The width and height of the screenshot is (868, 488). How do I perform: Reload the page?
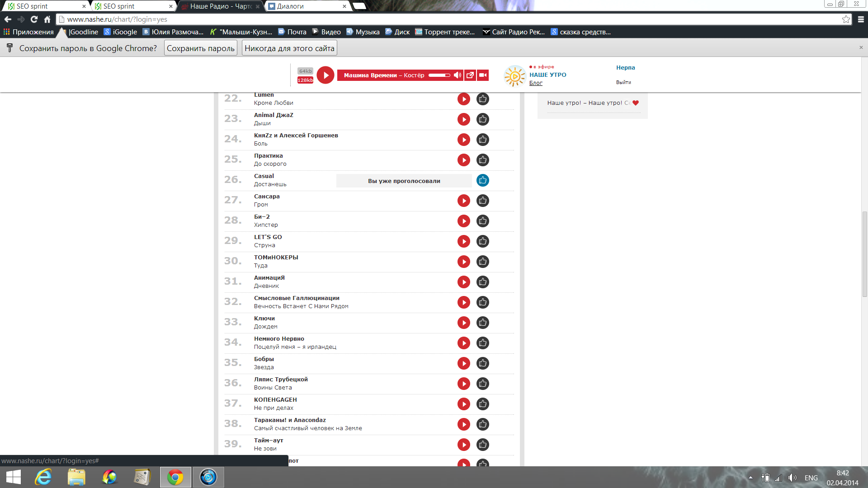[x=34, y=19]
